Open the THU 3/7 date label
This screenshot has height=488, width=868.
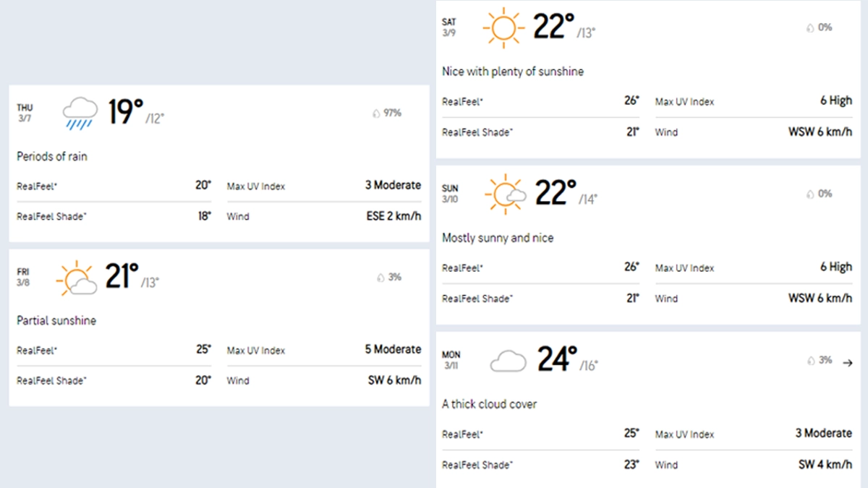[25, 113]
